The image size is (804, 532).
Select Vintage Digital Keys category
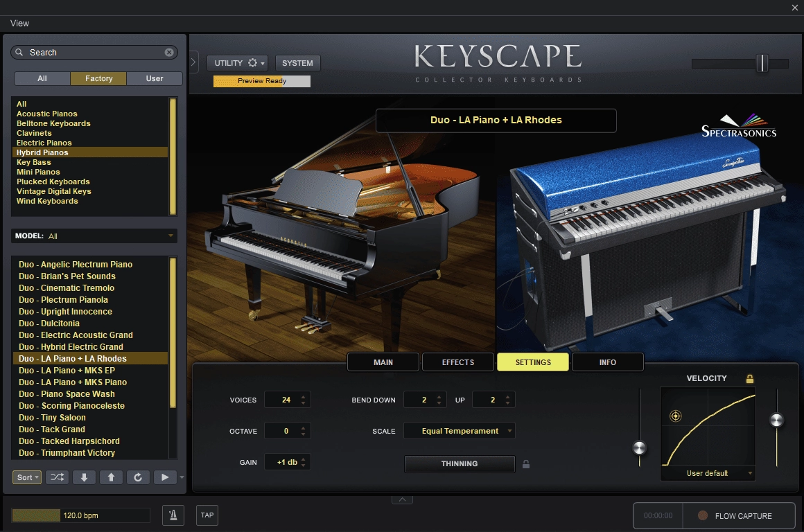90,191
